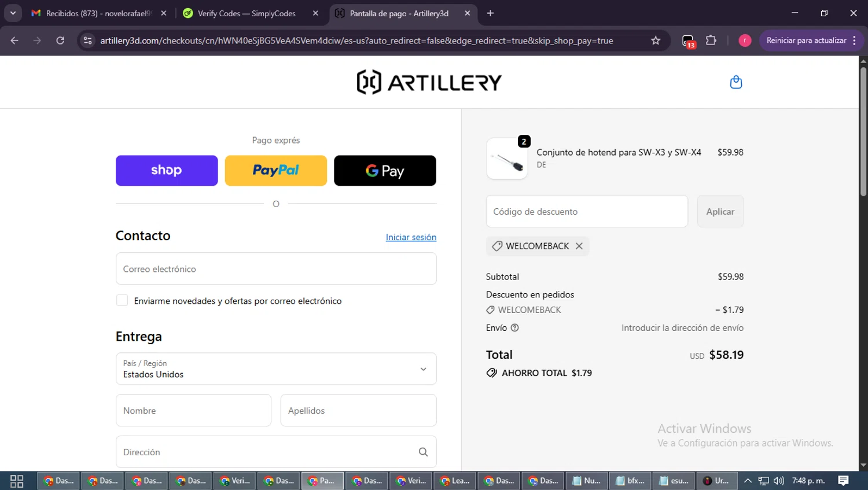Click the search icon in Dirección field
Screen dimensions: 868x490
point(423,452)
